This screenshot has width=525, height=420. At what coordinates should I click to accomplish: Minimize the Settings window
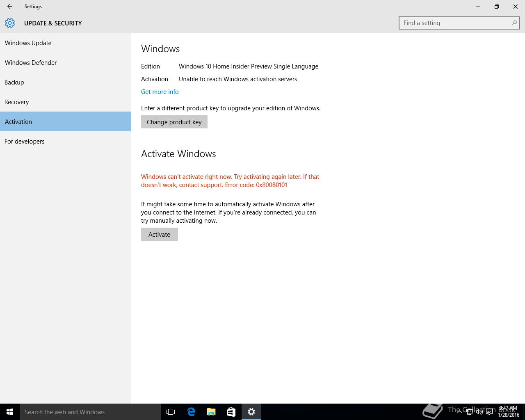point(478,7)
